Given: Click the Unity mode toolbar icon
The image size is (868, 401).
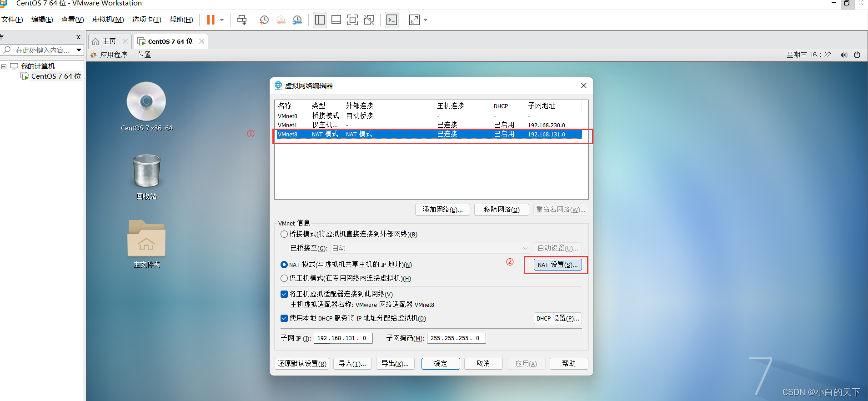Looking at the screenshot, I should [x=369, y=20].
